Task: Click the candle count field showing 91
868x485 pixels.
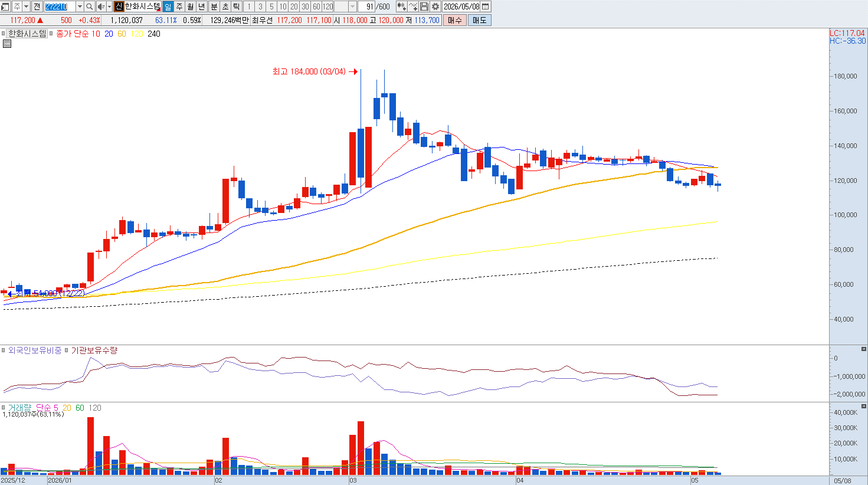Action: tap(366, 6)
